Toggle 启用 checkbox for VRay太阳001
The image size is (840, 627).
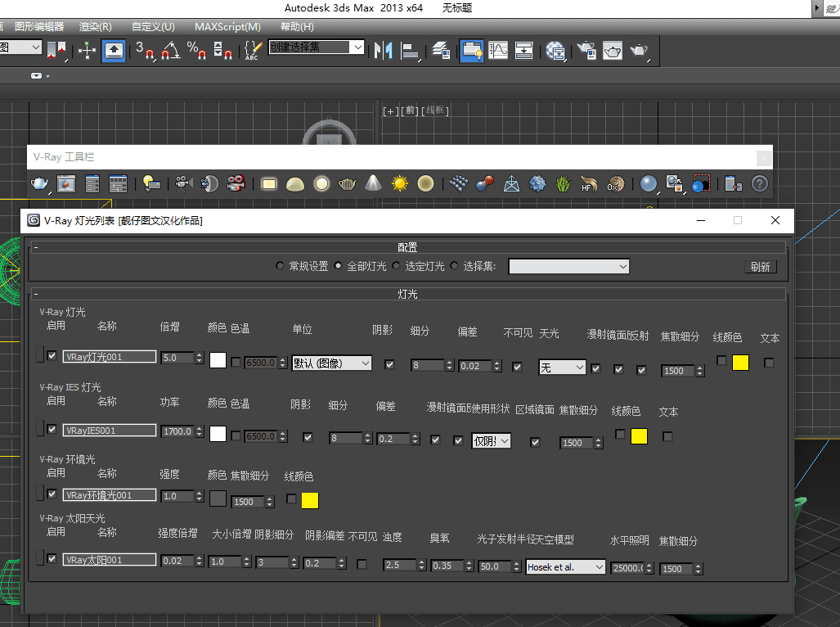tap(52, 558)
